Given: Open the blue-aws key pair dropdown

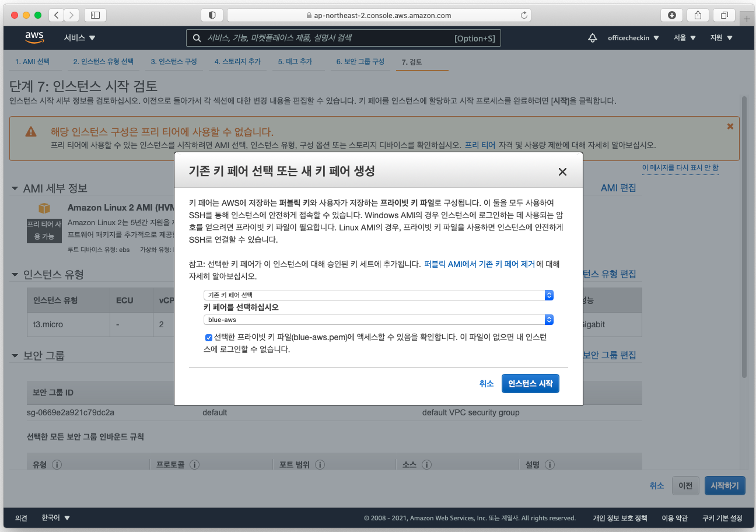Looking at the screenshot, I should click(379, 320).
